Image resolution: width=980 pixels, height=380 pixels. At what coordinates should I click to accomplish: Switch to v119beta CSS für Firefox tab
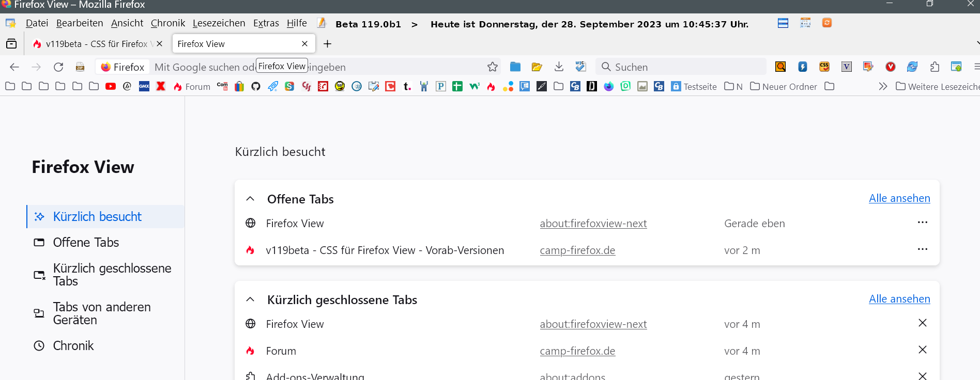pyautogui.click(x=96, y=44)
